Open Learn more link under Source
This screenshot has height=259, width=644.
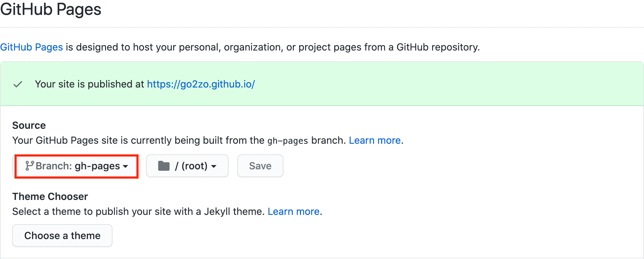[375, 141]
